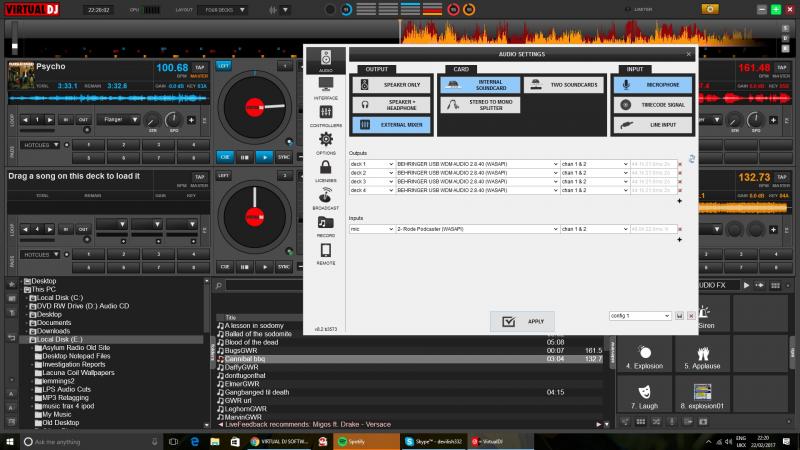The image size is (800, 450).
Task: Click the Psycho deck waveform
Action: 109,98
